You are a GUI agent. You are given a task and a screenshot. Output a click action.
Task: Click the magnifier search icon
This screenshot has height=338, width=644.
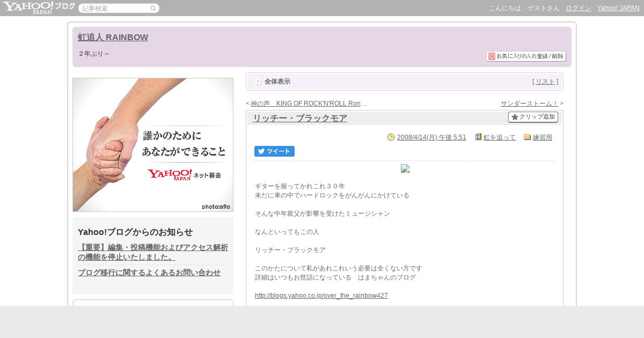coord(153,8)
